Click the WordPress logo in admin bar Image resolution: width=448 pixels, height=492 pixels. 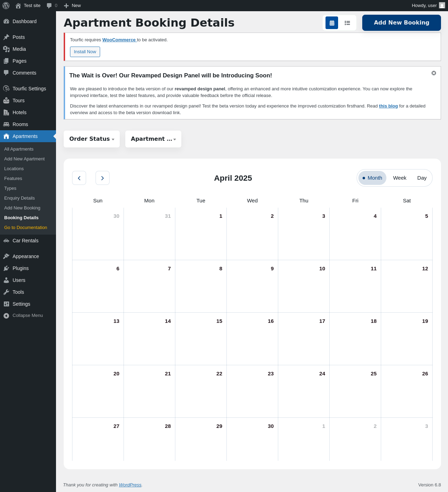6,6
